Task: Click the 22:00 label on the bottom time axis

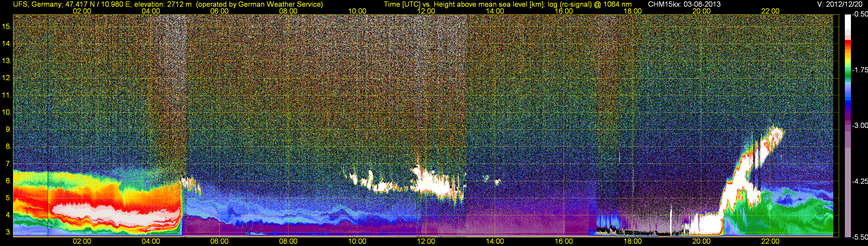Action: click(x=770, y=241)
